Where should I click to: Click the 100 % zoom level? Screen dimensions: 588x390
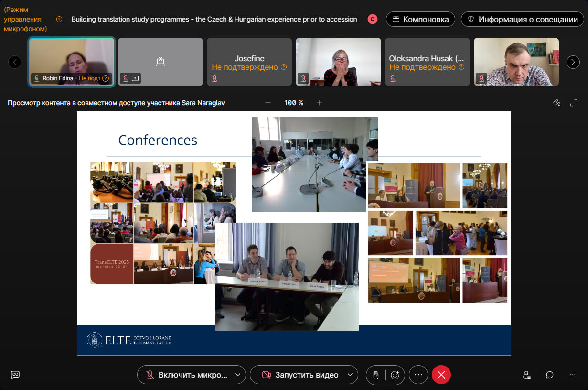(x=294, y=103)
